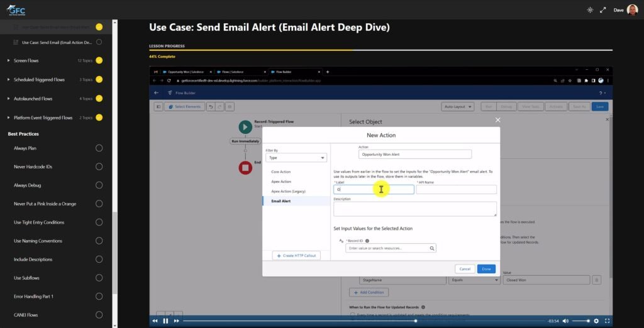Click the lesson progress bar
The image size is (644, 328).
[380, 50]
